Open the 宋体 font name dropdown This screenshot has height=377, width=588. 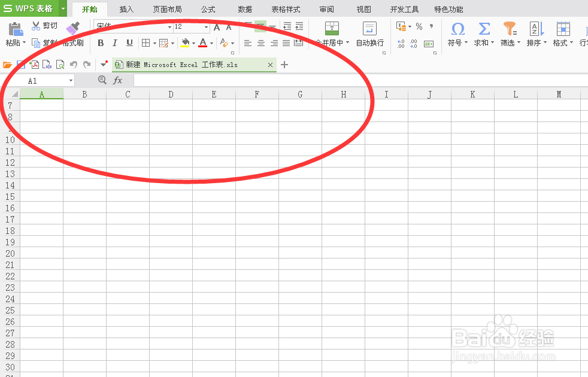point(169,26)
